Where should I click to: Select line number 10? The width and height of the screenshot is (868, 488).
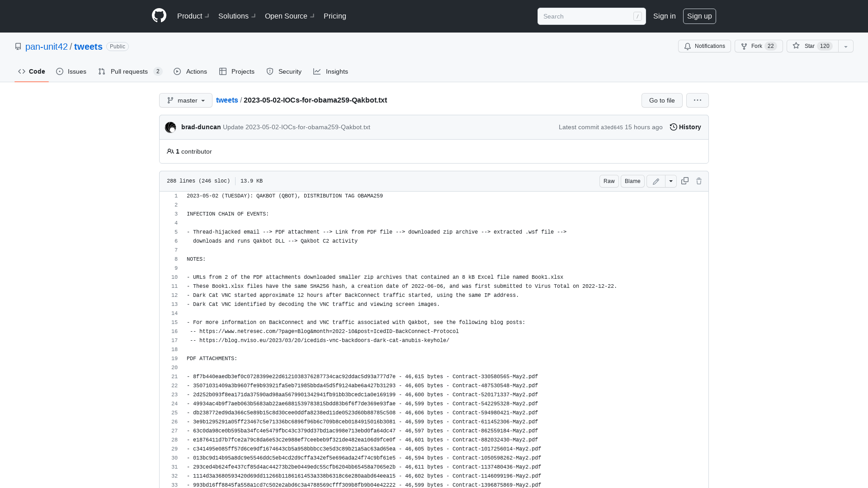tap(175, 277)
